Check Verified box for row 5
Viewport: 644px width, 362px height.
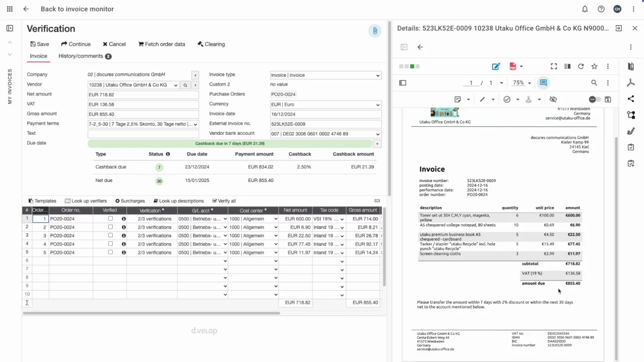110,252
